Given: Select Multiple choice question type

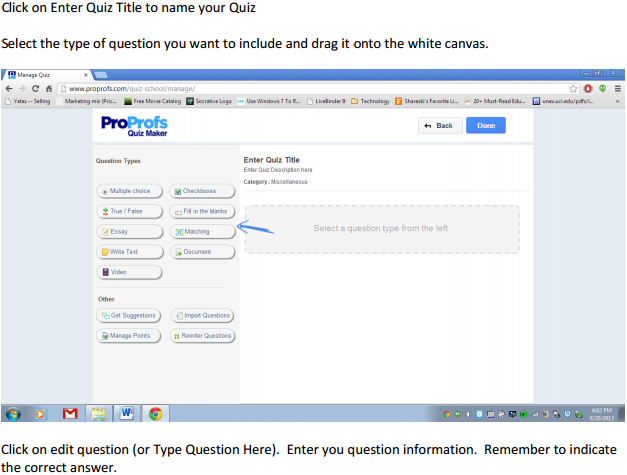Looking at the screenshot, I should tap(130, 191).
